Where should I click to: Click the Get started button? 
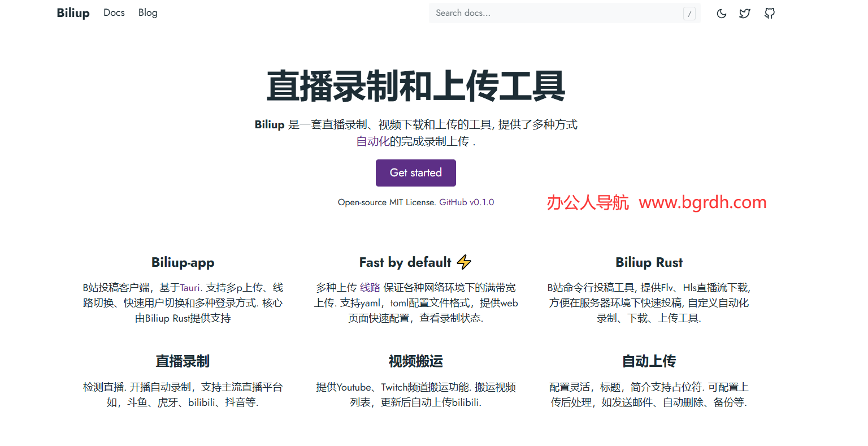[415, 173]
